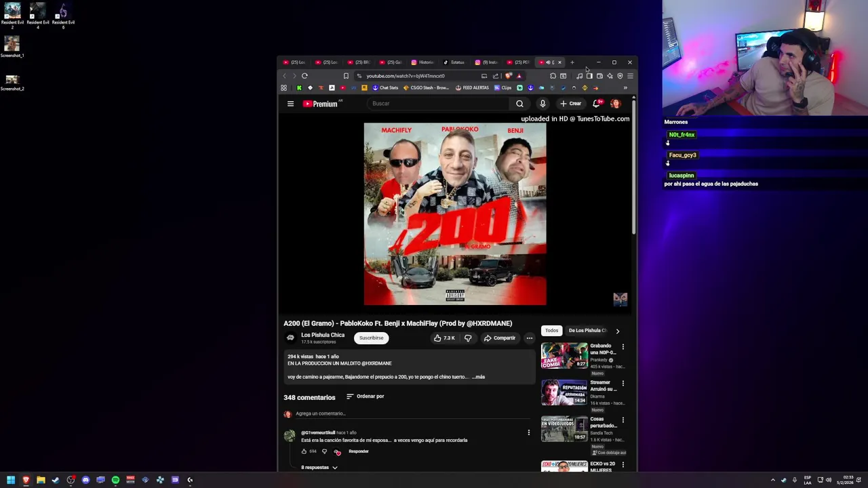Open a new browser tab
The height and width of the screenshot is (488, 868).
point(572,62)
